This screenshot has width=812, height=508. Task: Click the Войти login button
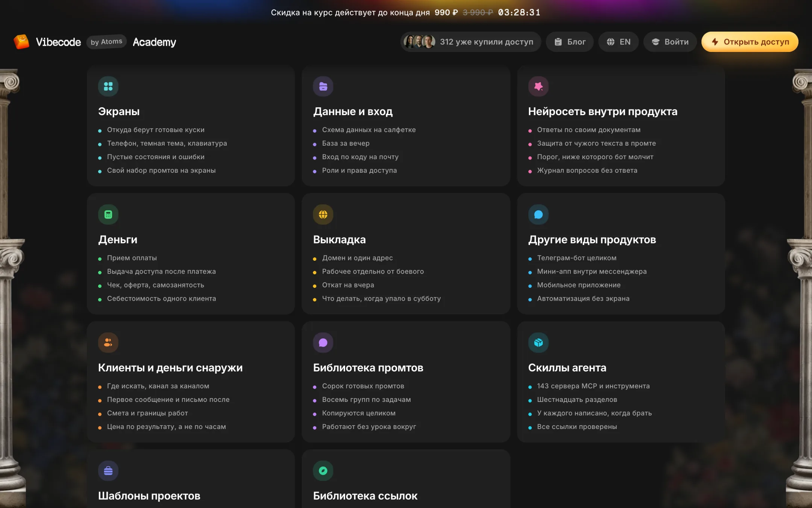670,42
